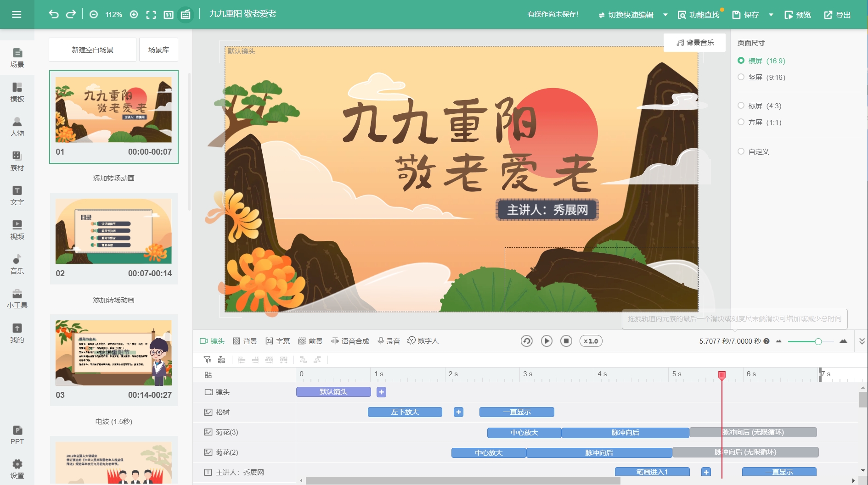Screen dimensions: 868x485
Task: Open the 素材 materials sidebar panel
Action: (17, 161)
